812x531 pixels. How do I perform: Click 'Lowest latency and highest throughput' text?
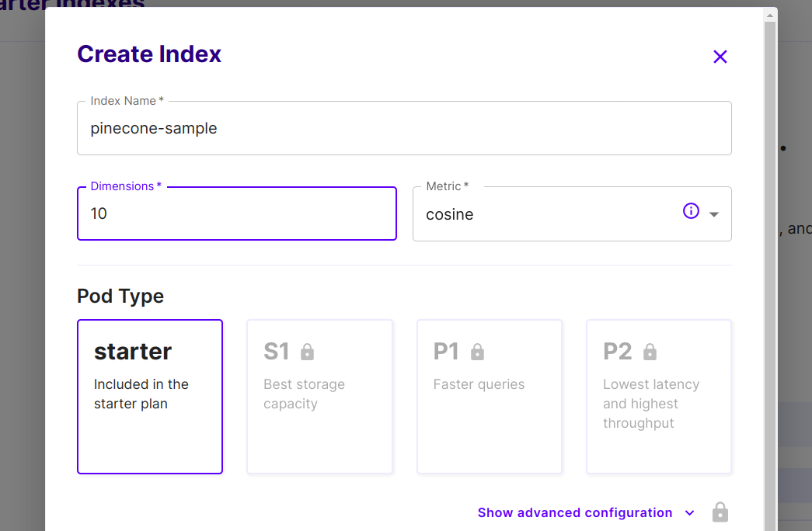651,404
